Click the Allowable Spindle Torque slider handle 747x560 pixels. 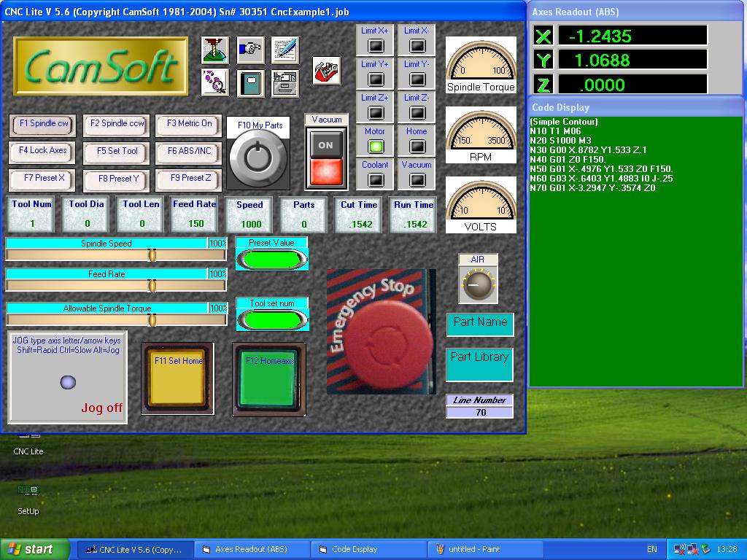coord(152,320)
